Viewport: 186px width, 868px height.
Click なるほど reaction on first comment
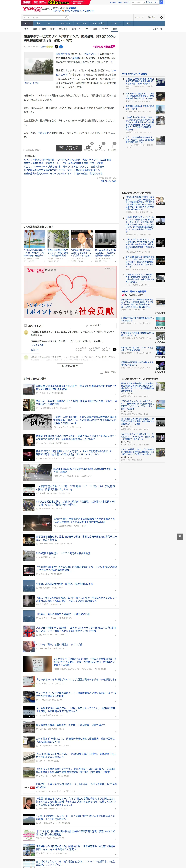(94, 349)
